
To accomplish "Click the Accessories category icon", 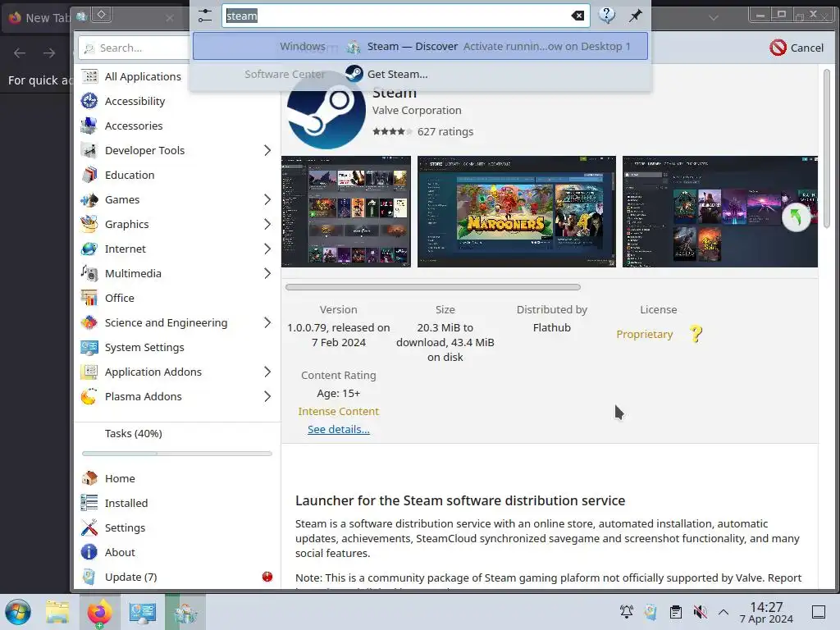I will click(x=89, y=126).
